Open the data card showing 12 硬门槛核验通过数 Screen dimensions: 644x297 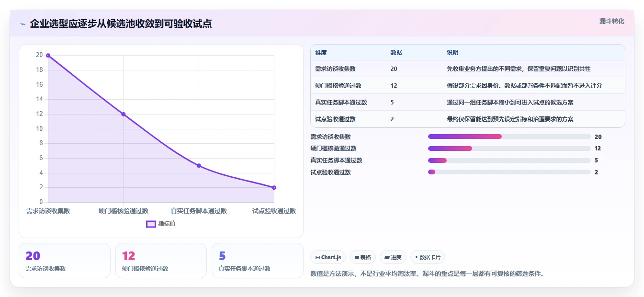pos(161,261)
